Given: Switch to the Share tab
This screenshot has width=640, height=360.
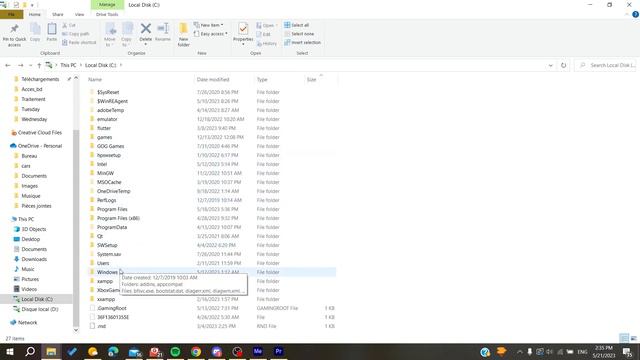Looking at the screenshot, I should 58,14.
